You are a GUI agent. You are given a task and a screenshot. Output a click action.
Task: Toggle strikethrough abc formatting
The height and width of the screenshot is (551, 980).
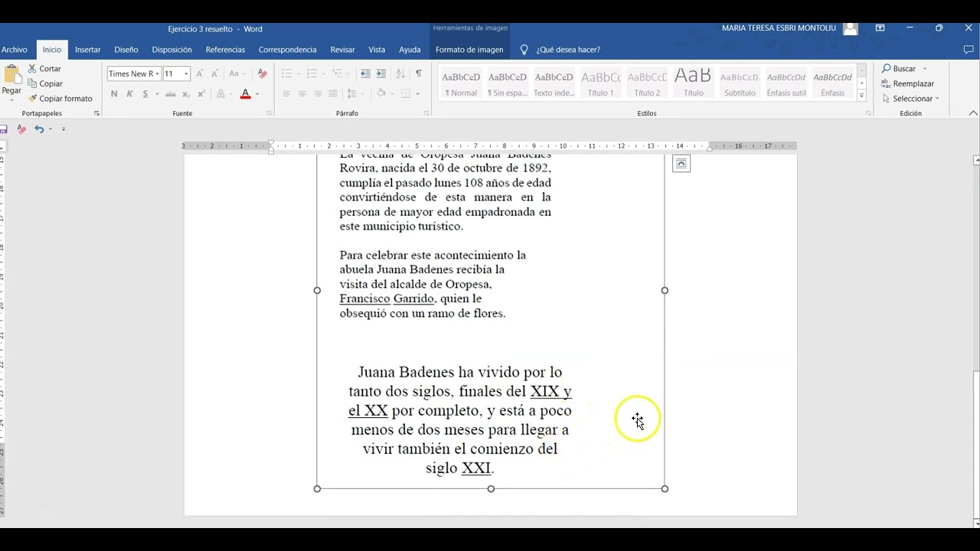(x=171, y=94)
